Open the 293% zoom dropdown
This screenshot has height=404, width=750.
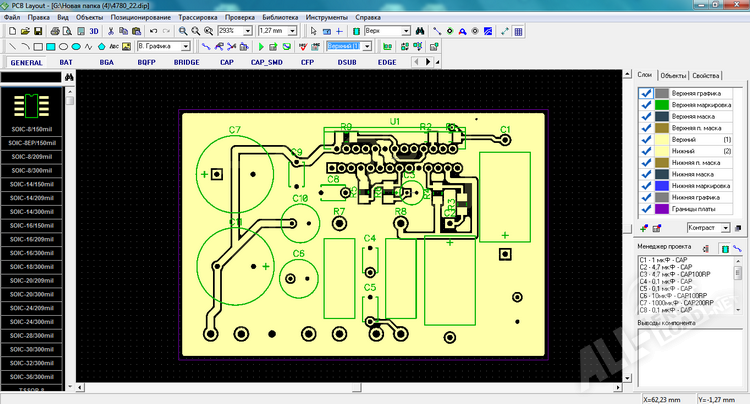[x=249, y=32]
